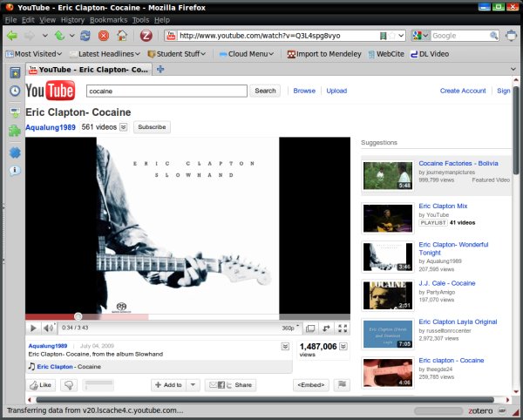Go back with the green back arrow

(12, 36)
